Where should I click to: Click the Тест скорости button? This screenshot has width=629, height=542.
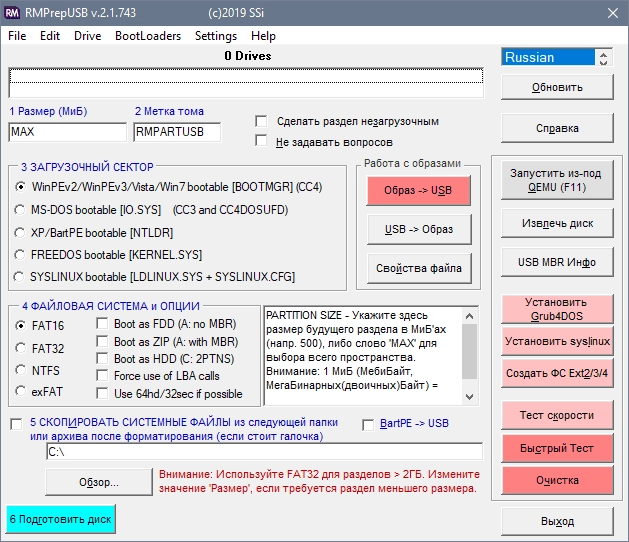coord(557,415)
